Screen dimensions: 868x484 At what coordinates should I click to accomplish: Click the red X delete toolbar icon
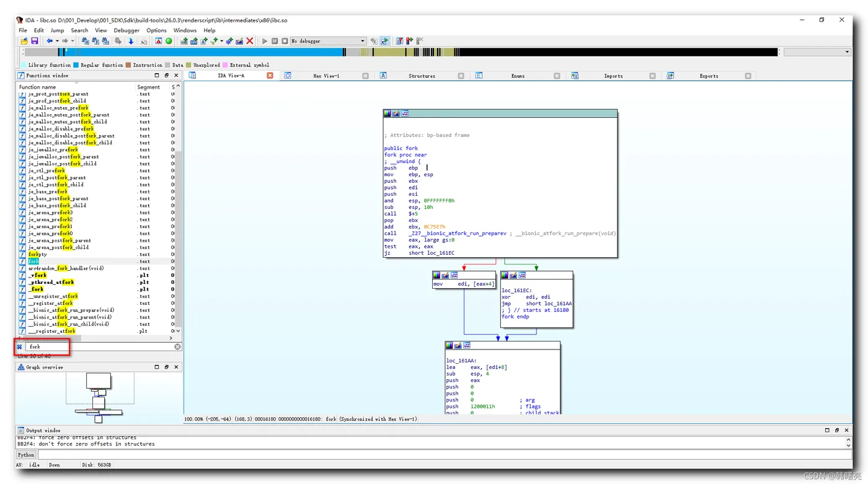pos(250,41)
